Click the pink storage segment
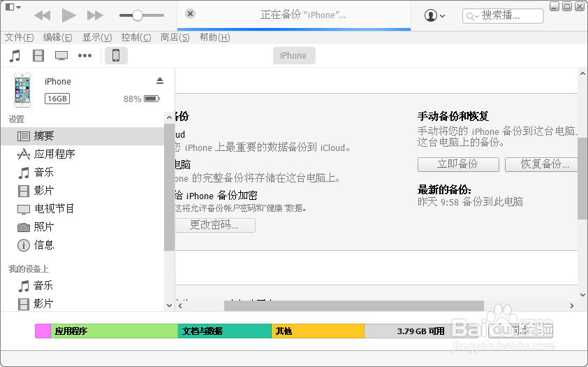 coord(43,331)
